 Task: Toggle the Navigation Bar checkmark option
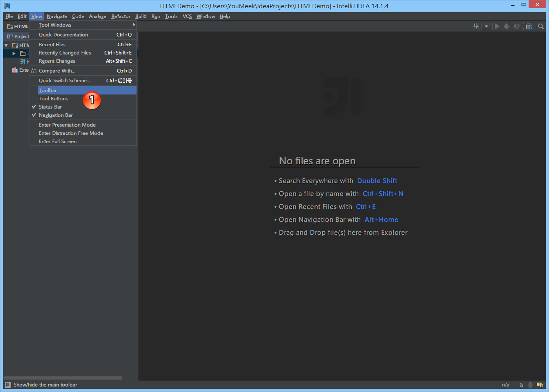(x=56, y=115)
